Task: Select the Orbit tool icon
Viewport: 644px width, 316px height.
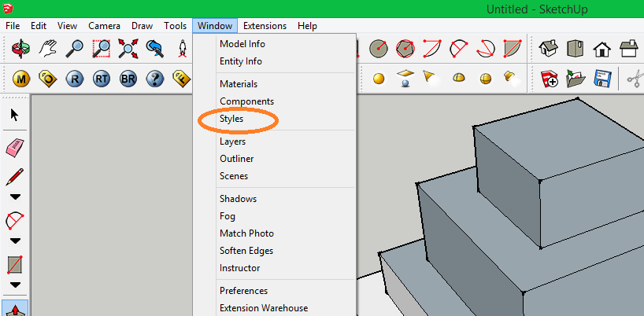Action: (x=20, y=49)
